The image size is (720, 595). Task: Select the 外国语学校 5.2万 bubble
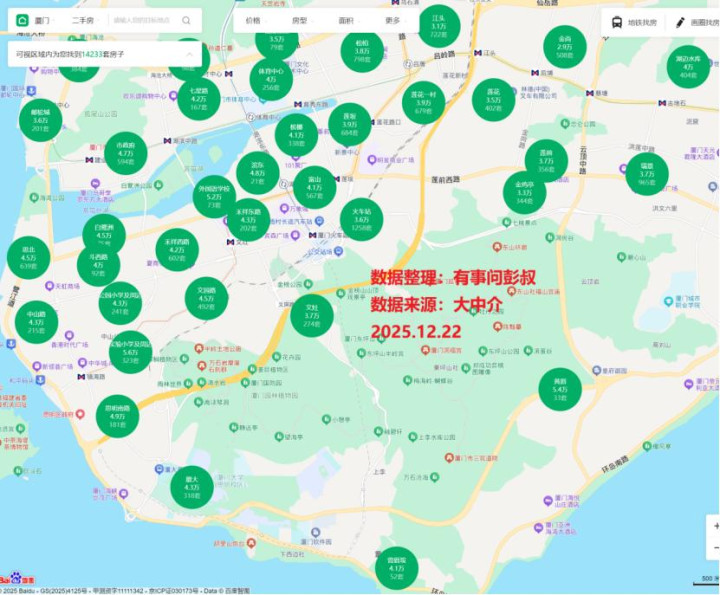click(x=214, y=196)
